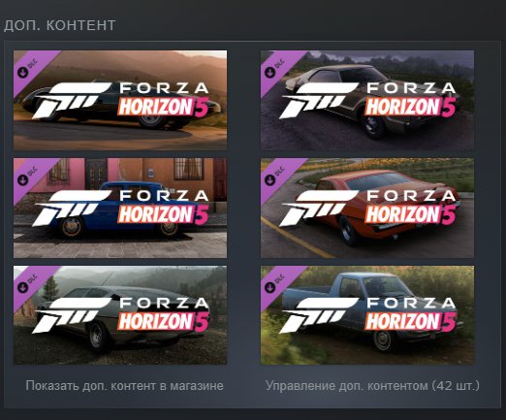Open the black sports car DLC thumbnail

pyautogui.click(x=120, y=100)
